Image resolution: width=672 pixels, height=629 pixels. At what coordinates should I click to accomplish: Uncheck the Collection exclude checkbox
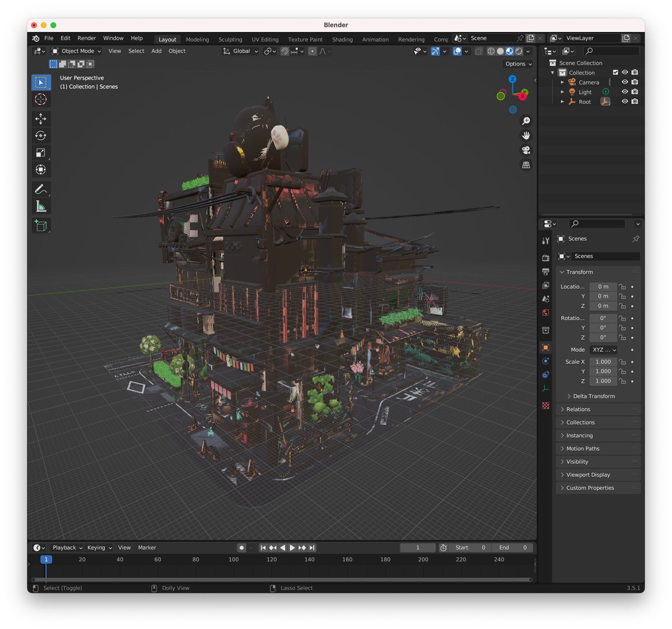pos(615,72)
